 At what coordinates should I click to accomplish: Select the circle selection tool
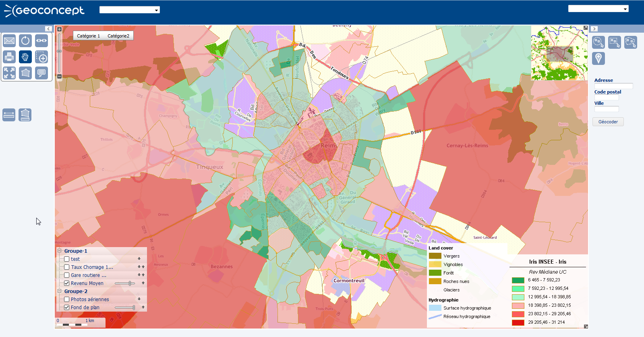pyautogui.click(x=598, y=42)
